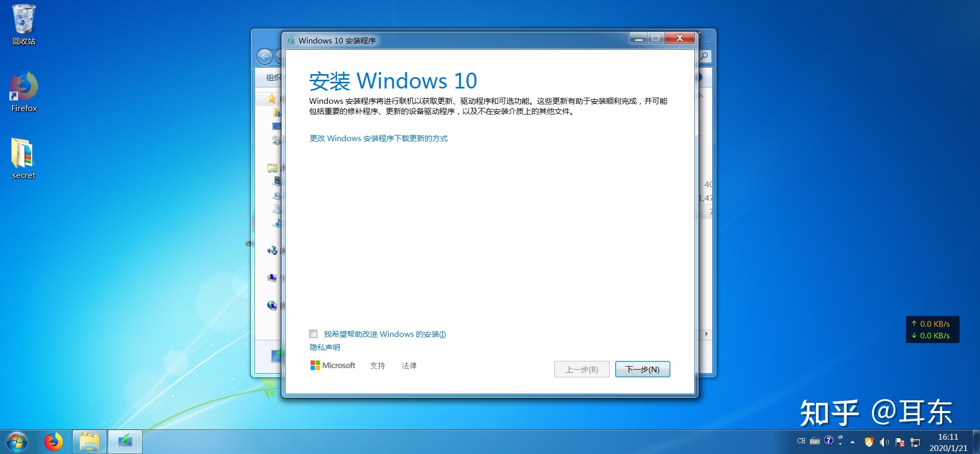Select the Downloads folder under Favorites
Viewport: 980px width, 454px height.
pos(276,112)
